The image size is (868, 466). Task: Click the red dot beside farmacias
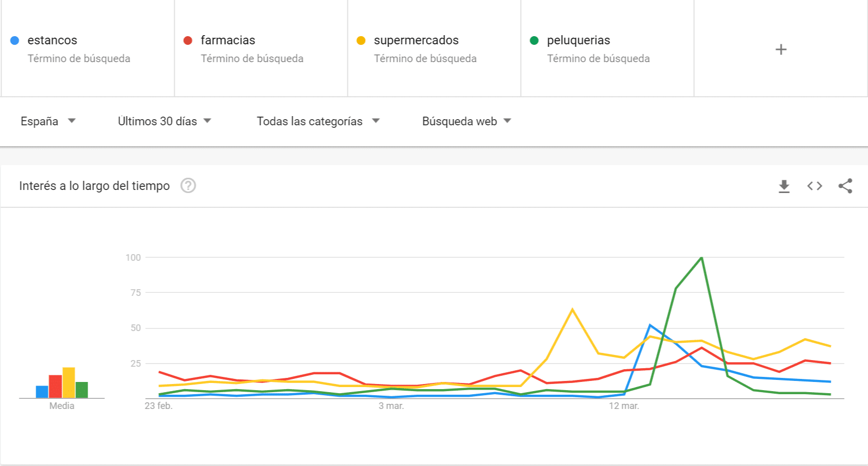coord(188,40)
